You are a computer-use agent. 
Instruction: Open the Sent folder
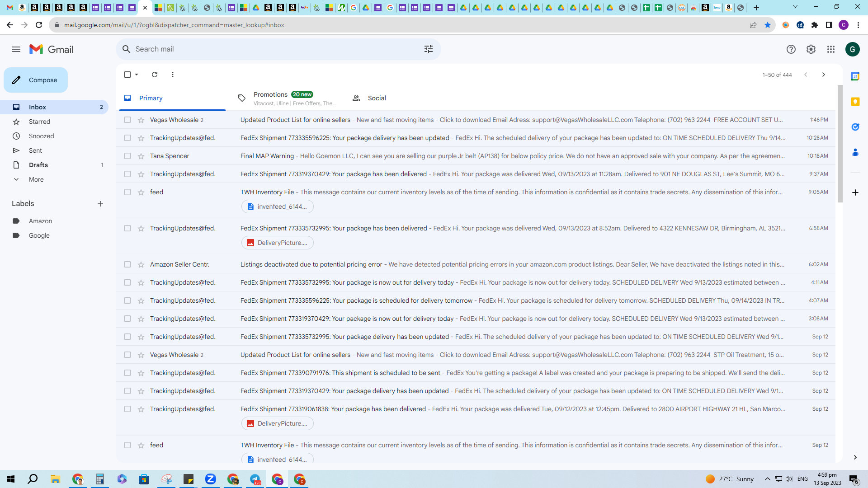click(x=54, y=150)
